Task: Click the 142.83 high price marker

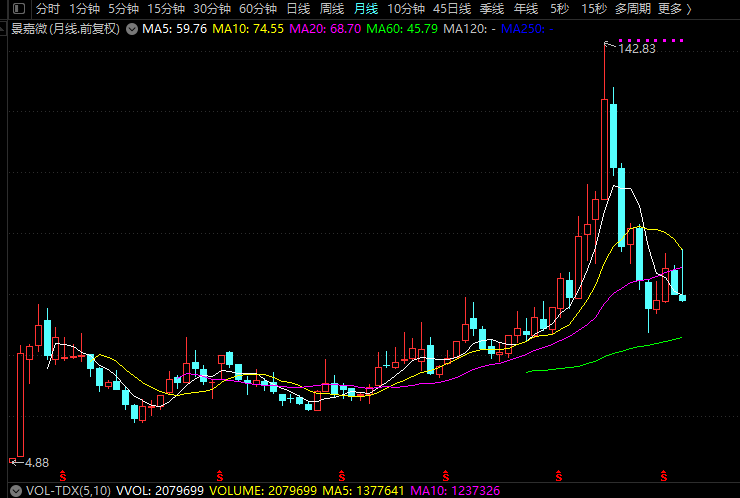Action: pyautogui.click(x=637, y=48)
